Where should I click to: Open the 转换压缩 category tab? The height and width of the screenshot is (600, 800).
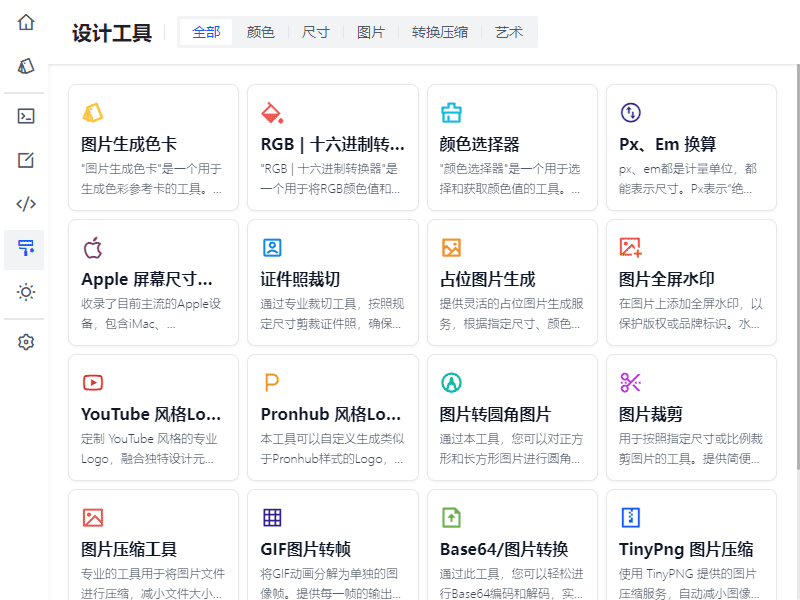click(439, 31)
